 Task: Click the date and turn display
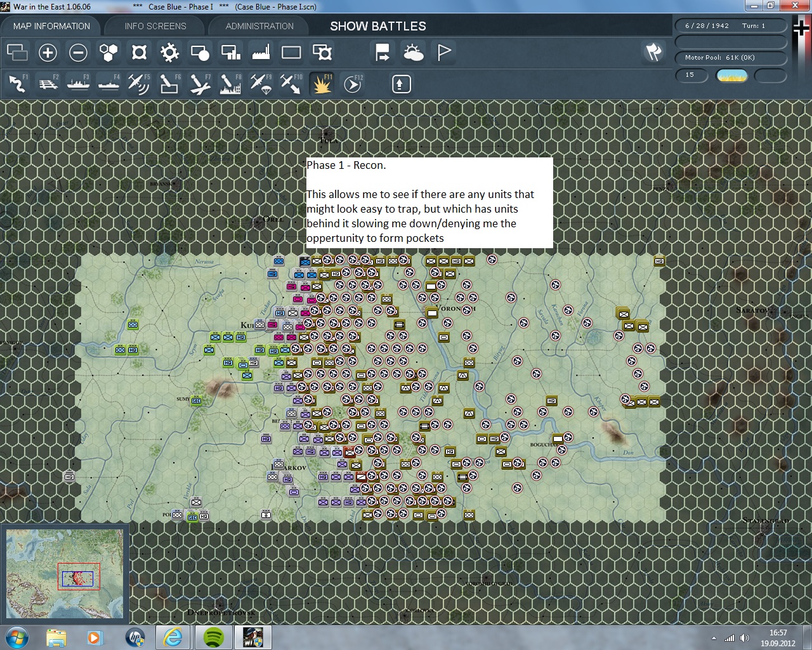pyautogui.click(x=730, y=26)
